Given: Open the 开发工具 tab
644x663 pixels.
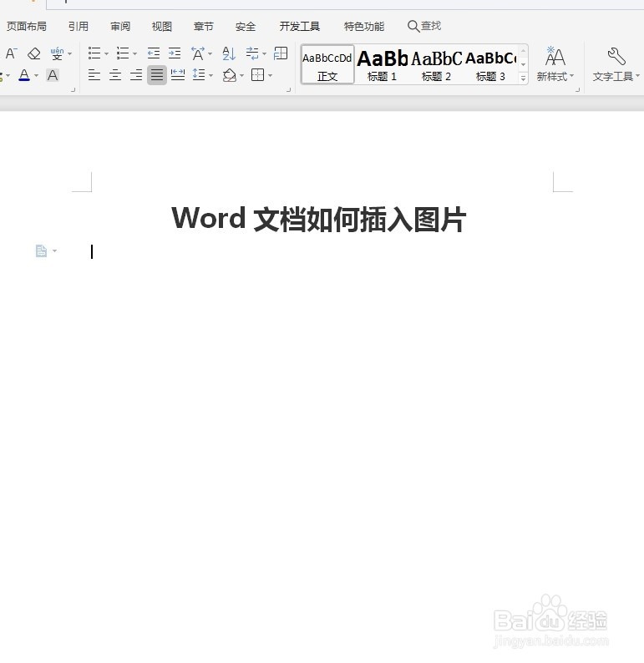Looking at the screenshot, I should [x=299, y=26].
